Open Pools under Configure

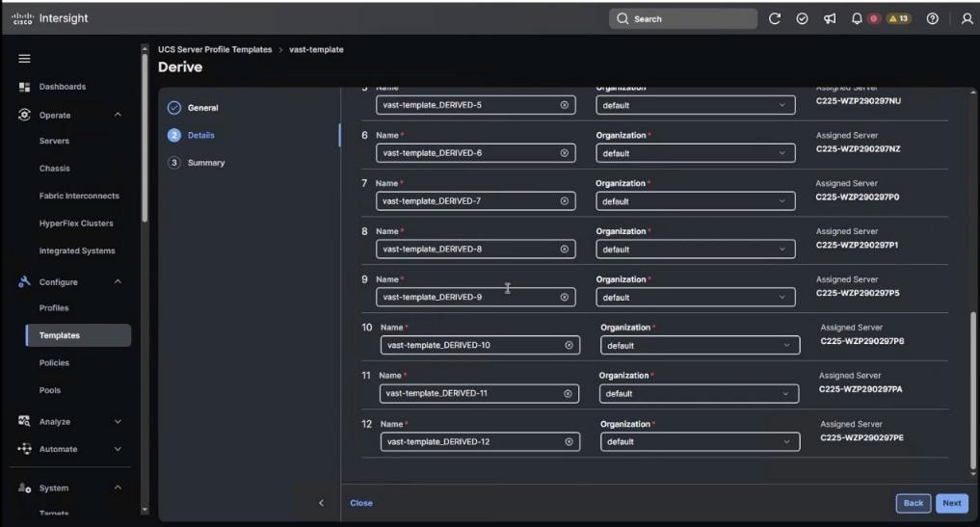[x=50, y=391]
